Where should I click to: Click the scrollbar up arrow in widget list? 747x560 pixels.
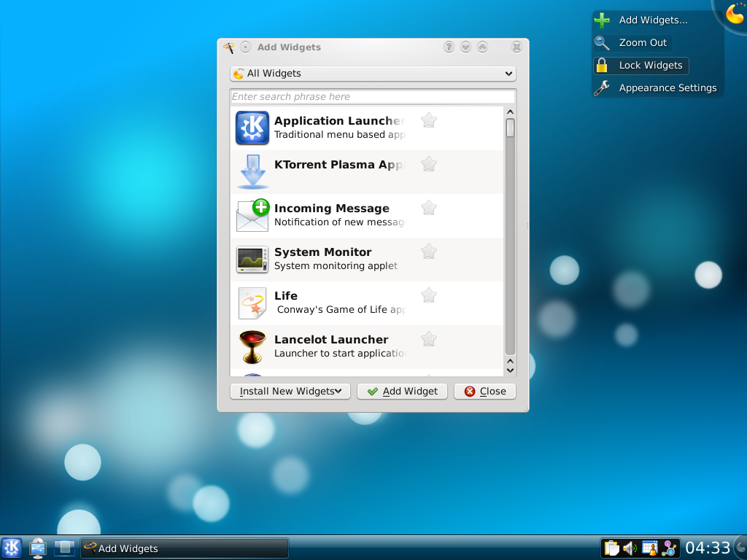tap(510, 112)
